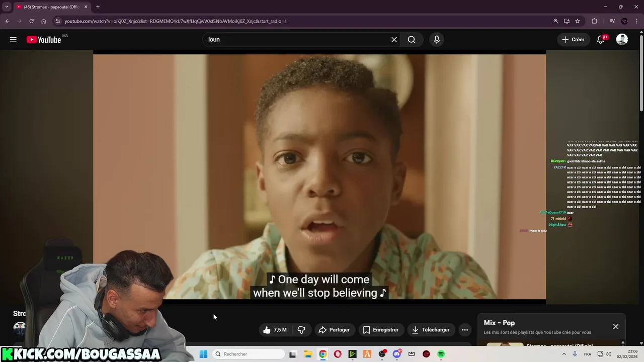Show hidden system tray icons
The width and height of the screenshot is (644, 362).
[x=563, y=354]
